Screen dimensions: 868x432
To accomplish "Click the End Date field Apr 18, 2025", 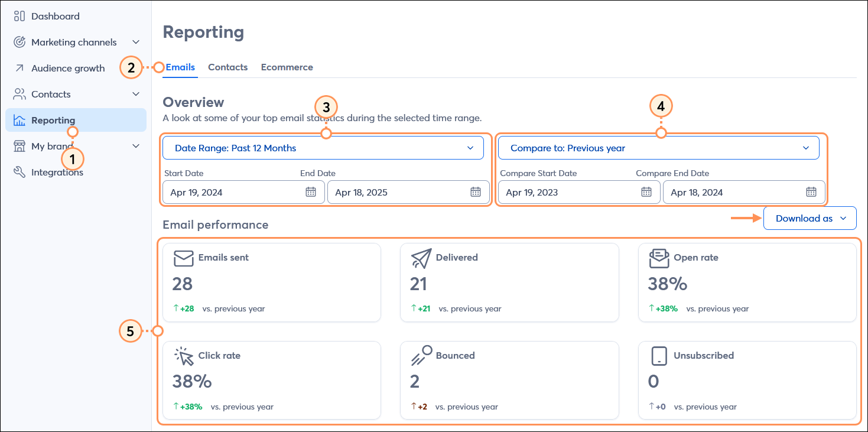I will click(408, 192).
